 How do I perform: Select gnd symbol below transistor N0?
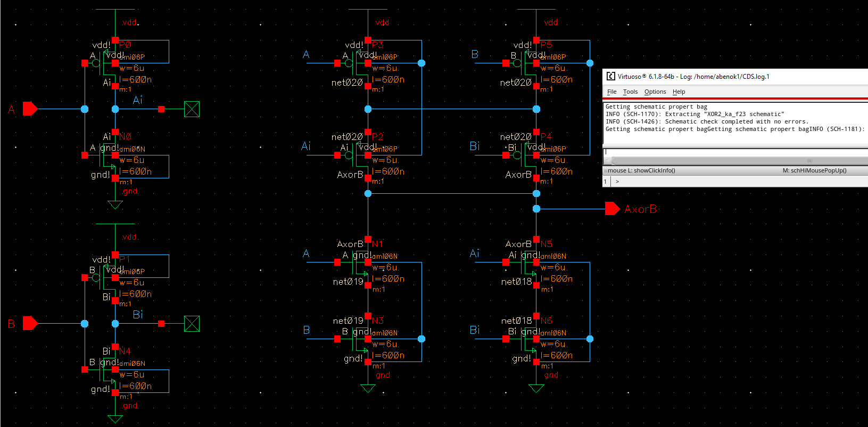[115, 204]
